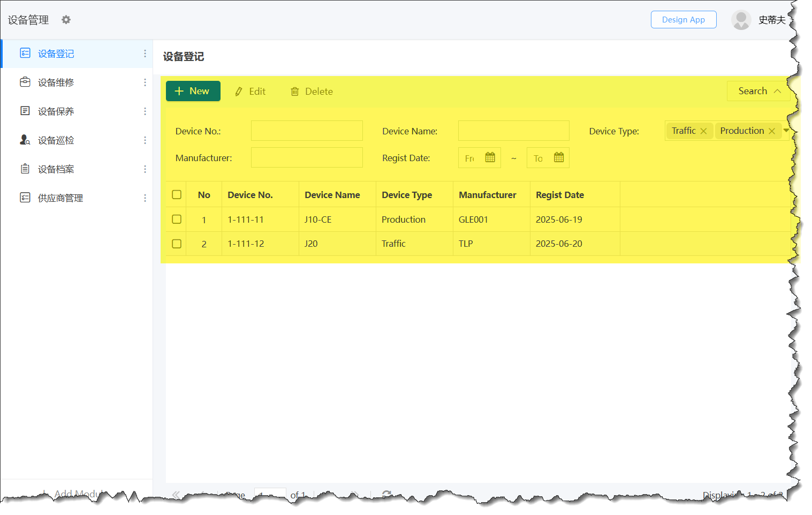Check the row for device 1-111-11
The height and width of the screenshot is (515, 812).
pos(177,219)
